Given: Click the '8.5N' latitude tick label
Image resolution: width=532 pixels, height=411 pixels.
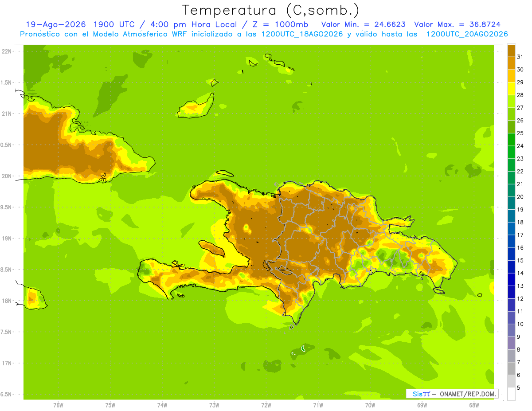Looking at the screenshot, I should tap(6, 270).
